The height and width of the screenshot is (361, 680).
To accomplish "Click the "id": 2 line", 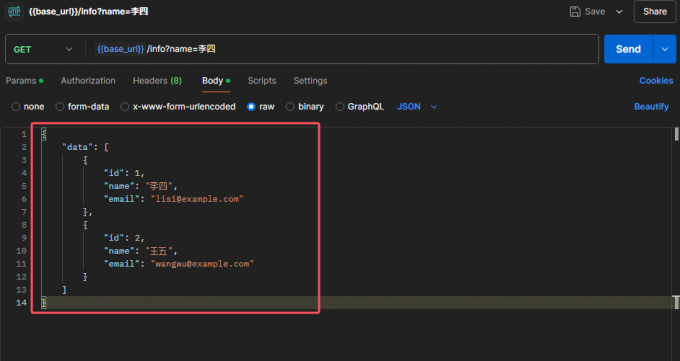I will (124, 238).
